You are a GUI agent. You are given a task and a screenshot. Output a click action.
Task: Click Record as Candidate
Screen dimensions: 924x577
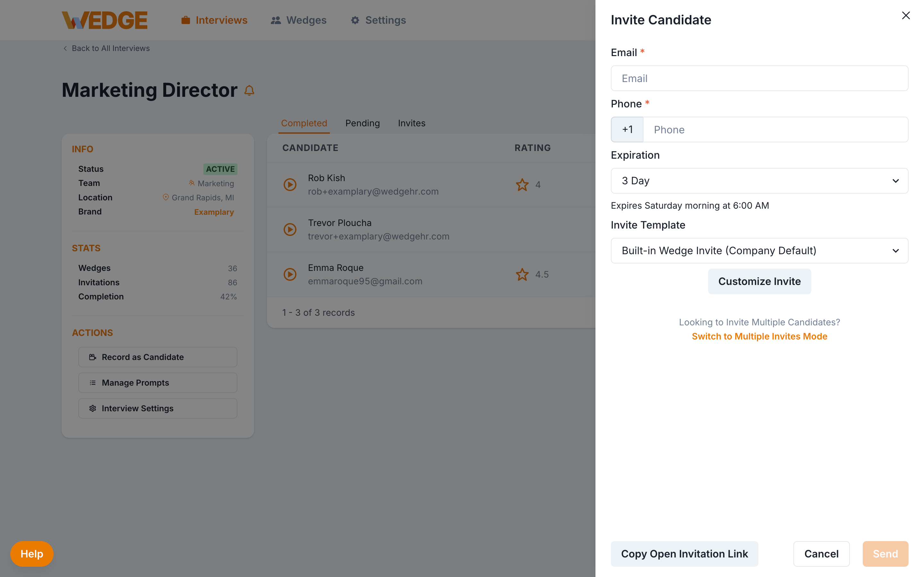click(x=158, y=357)
